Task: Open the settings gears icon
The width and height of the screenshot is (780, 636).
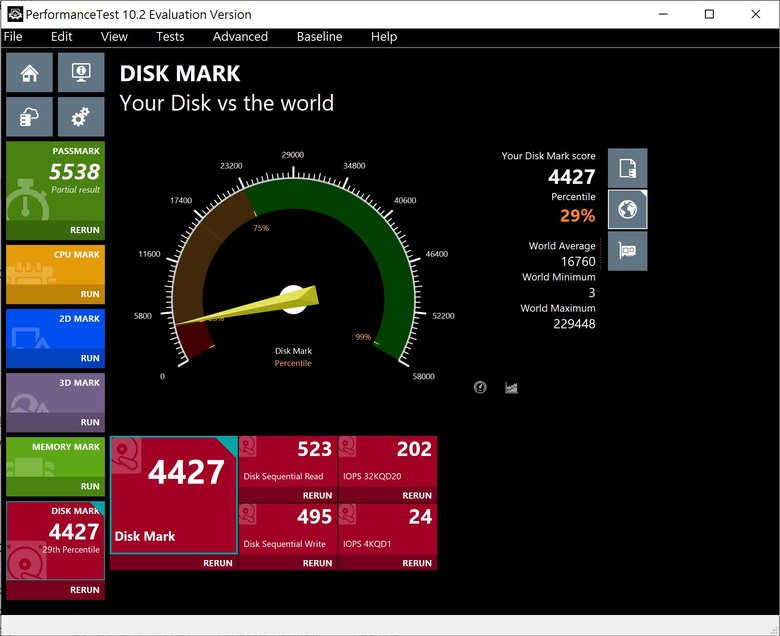Action: coord(81,117)
